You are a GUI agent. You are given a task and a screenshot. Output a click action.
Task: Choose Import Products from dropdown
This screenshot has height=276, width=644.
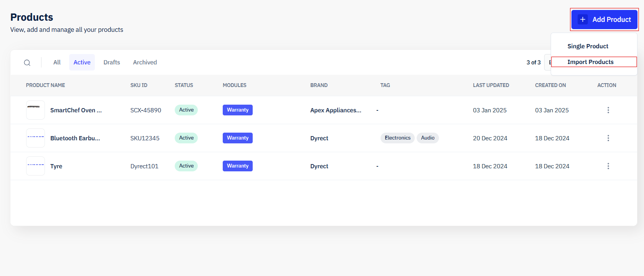click(x=594, y=62)
